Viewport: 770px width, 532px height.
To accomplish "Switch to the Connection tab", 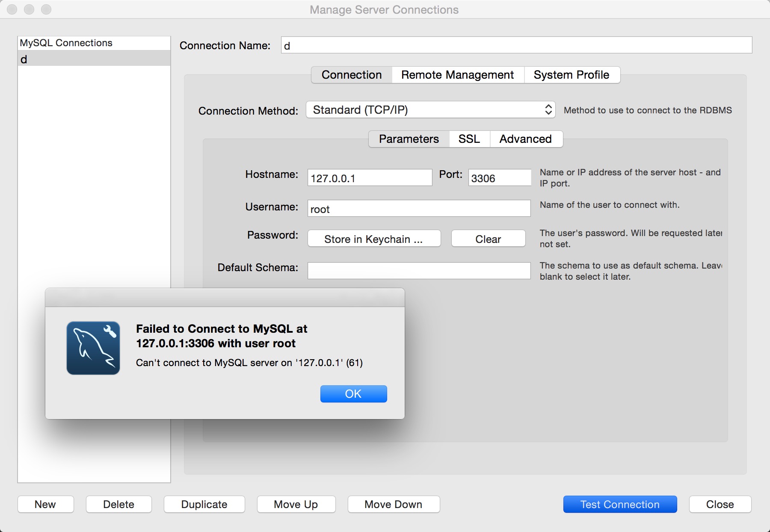I will click(x=352, y=75).
